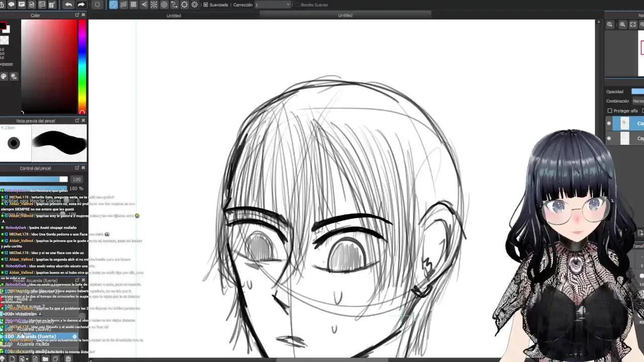Toggle the Bordes Suaves checkbox

(x=296, y=5)
